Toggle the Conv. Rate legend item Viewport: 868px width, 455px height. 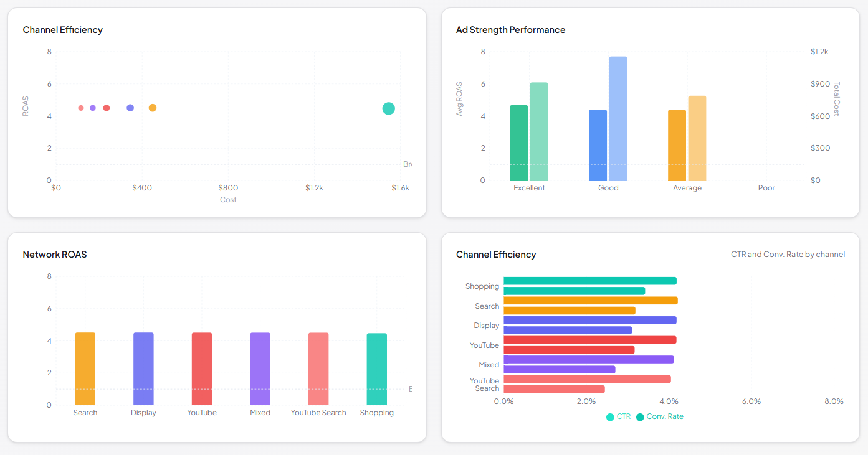(x=660, y=416)
